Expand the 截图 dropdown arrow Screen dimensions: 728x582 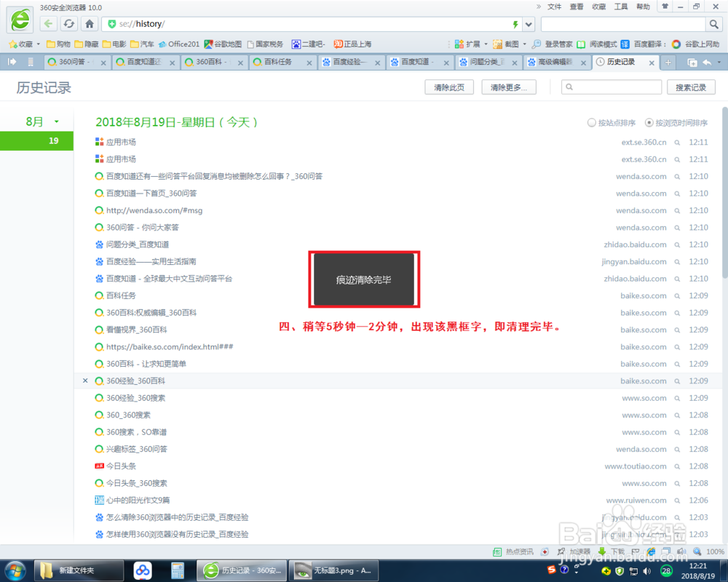525,44
